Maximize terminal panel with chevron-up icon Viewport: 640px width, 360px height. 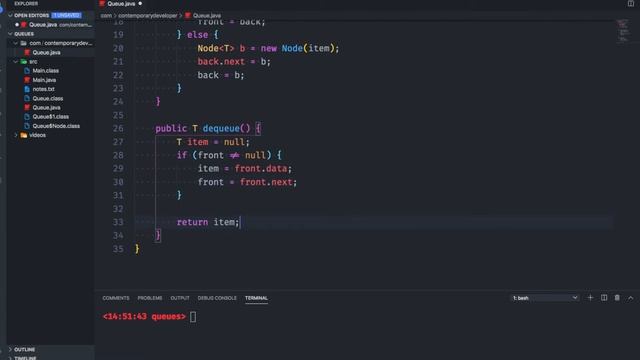(x=631, y=298)
